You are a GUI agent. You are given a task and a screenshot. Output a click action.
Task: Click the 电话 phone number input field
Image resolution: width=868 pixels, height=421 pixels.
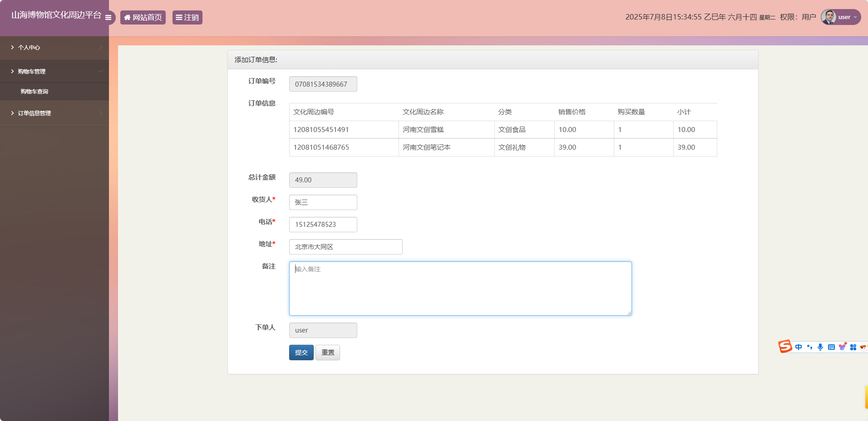tap(323, 225)
